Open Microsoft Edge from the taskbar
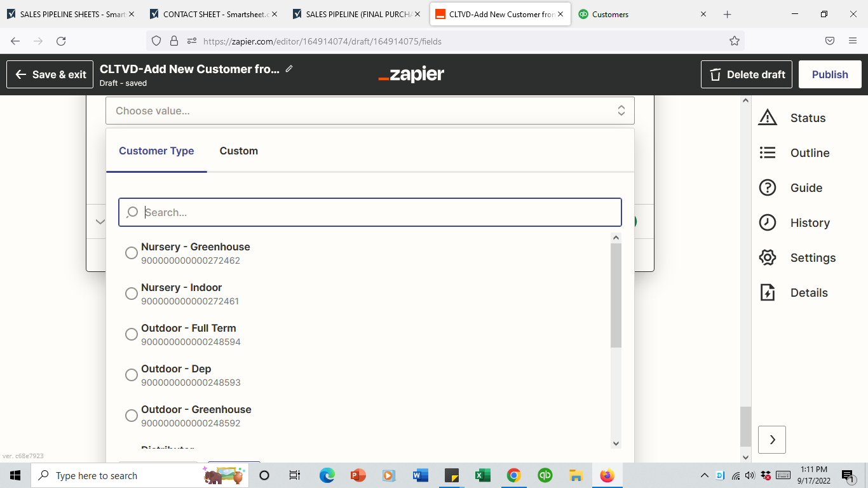 tap(327, 475)
